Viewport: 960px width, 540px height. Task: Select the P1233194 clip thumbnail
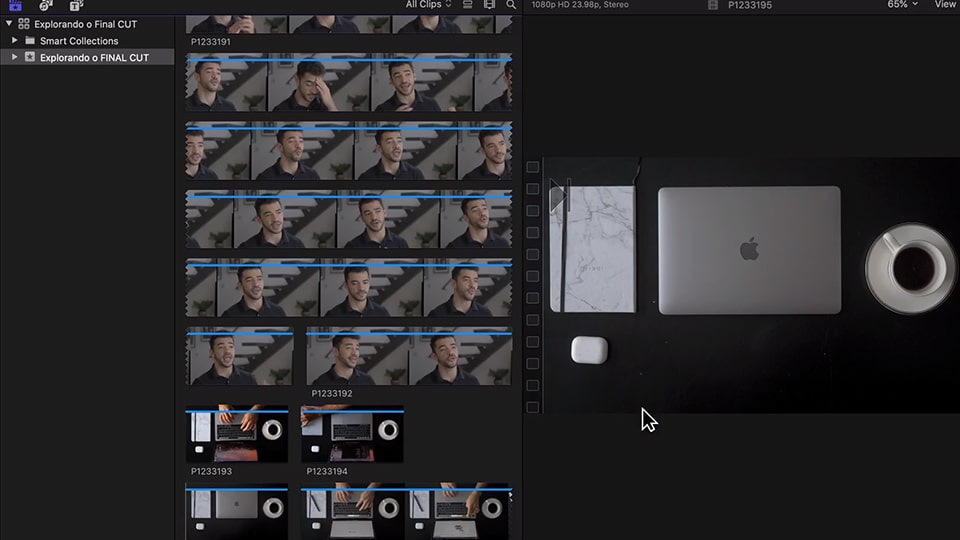point(352,433)
